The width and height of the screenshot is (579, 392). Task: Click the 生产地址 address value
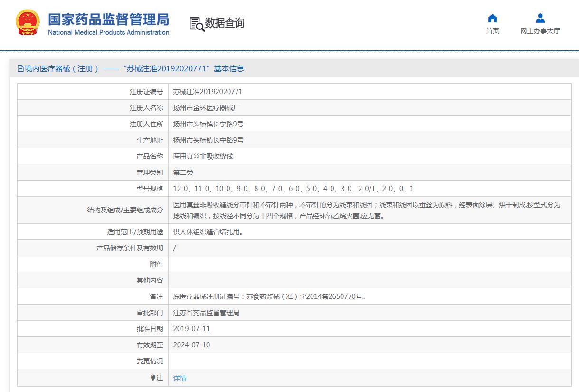point(208,140)
